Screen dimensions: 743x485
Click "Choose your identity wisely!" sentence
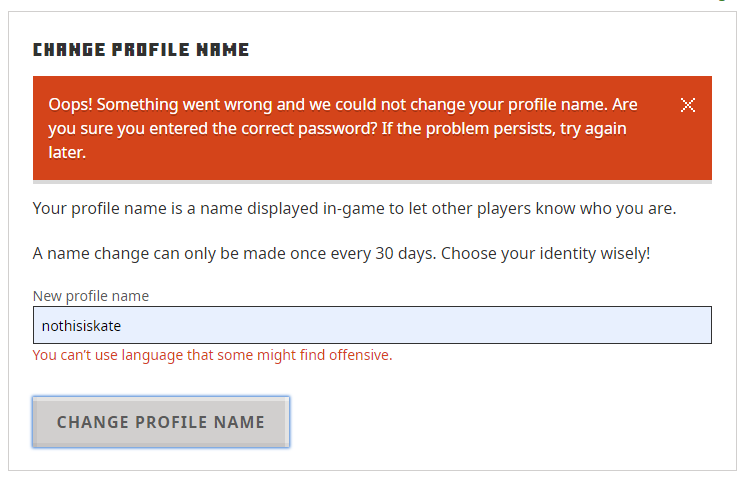(545, 253)
